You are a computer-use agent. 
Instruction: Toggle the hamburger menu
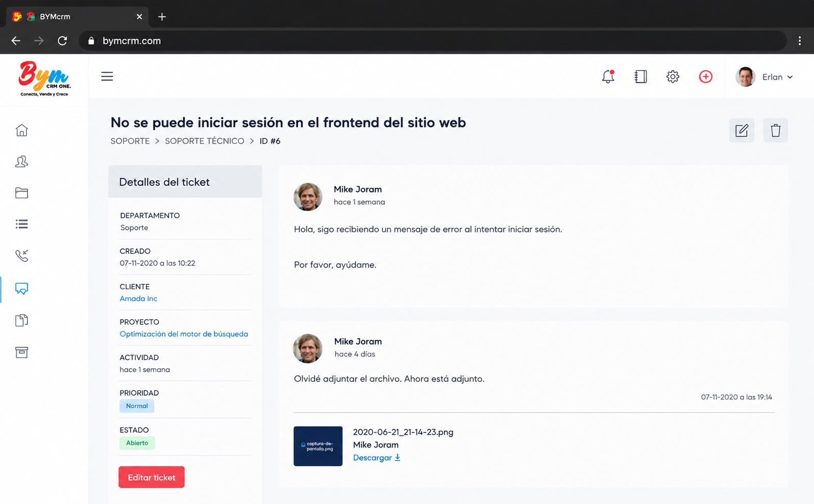pos(107,77)
